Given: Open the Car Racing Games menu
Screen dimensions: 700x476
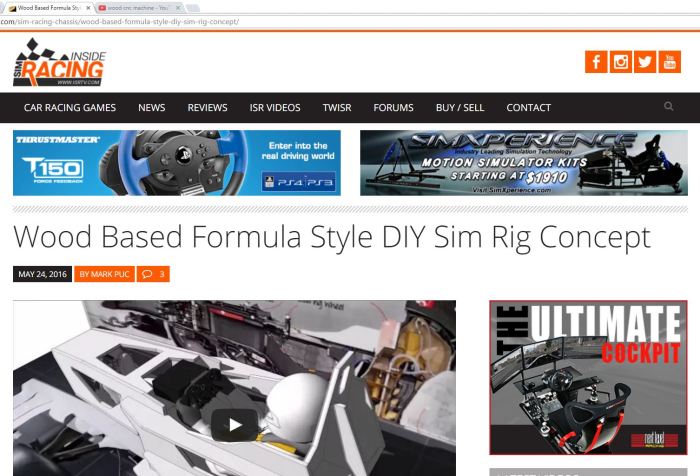Looking at the screenshot, I should pos(70,108).
